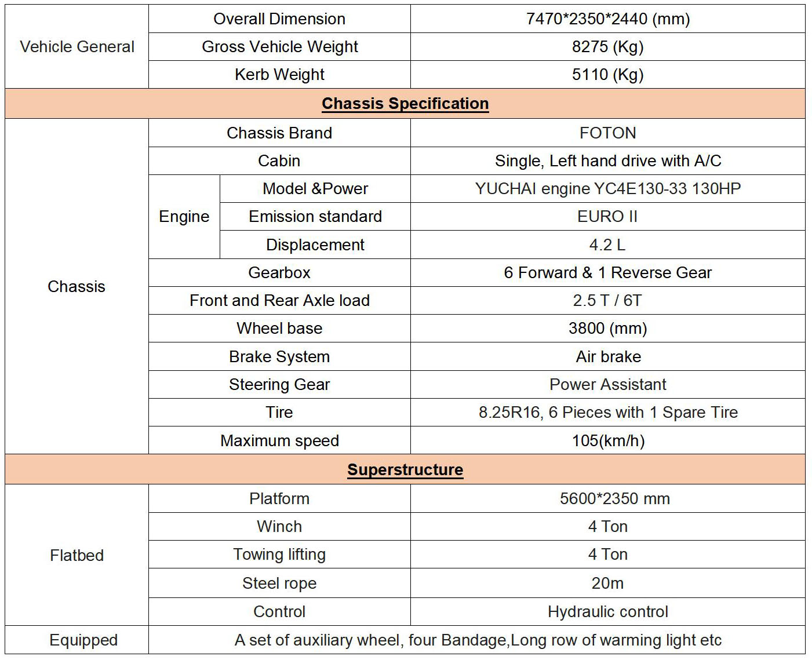Click the Superstructure section header
The width and height of the screenshot is (812, 660).
pyautogui.click(x=405, y=469)
